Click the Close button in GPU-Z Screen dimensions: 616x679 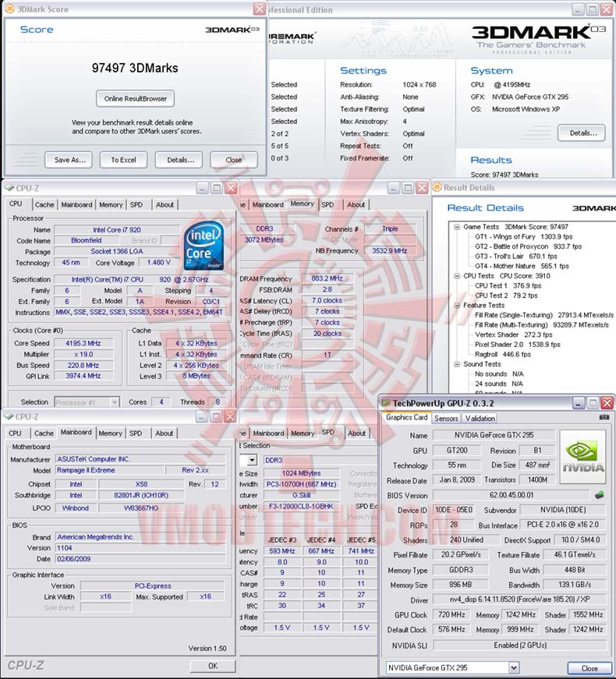point(589,668)
